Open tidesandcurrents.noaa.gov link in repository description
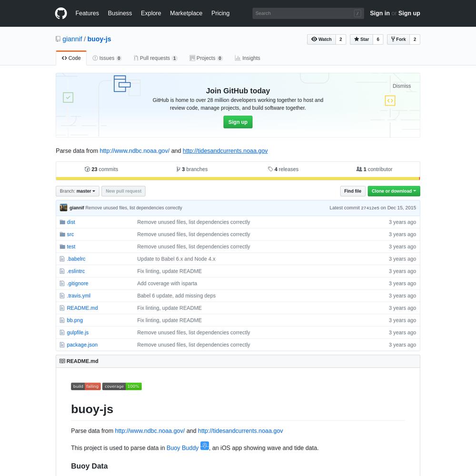The image size is (476, 476). [225, 151]
